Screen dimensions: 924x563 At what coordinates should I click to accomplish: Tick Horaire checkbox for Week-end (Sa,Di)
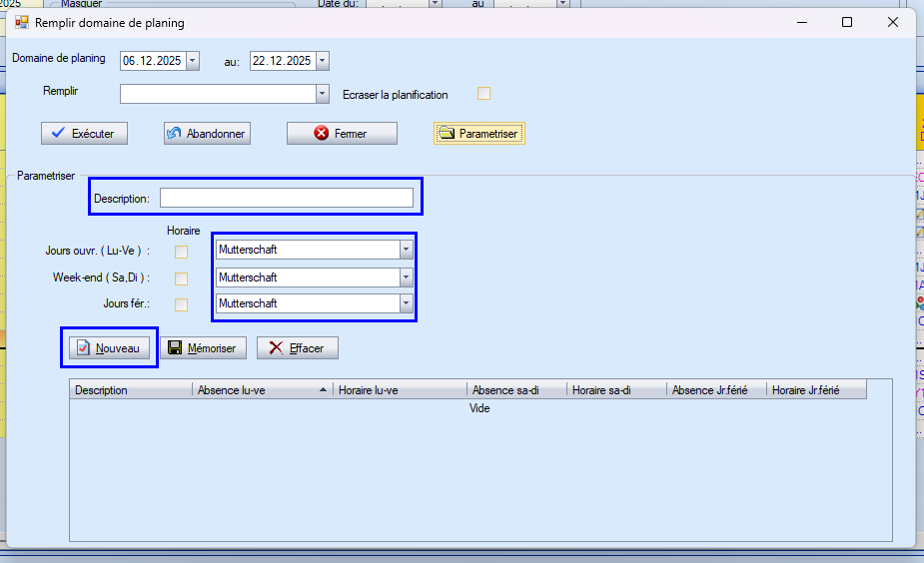coord(182,279)
